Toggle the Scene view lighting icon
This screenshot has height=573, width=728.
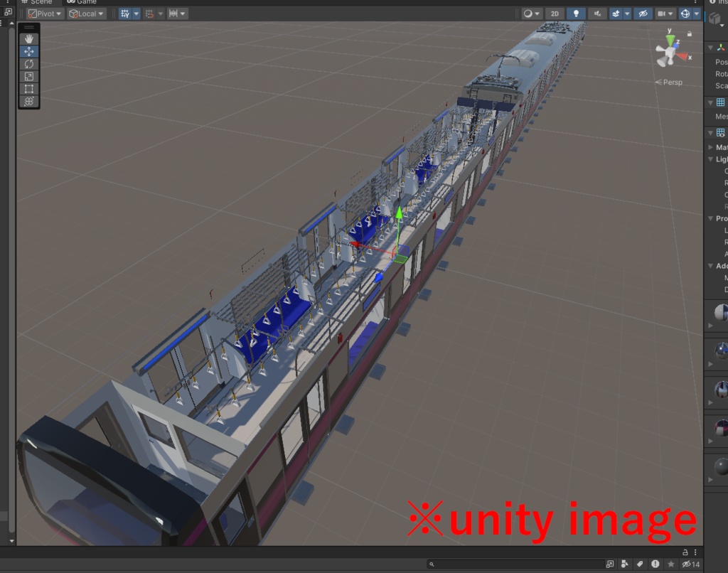click(x=576, y=13)
